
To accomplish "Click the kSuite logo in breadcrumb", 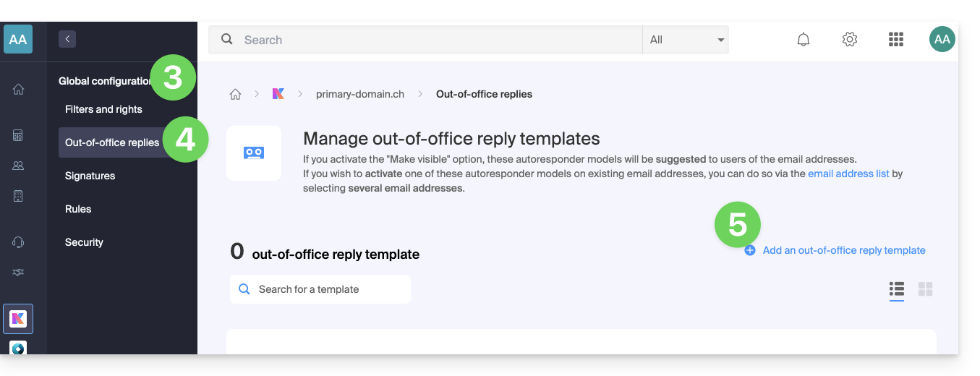I will tap(278, 94).
